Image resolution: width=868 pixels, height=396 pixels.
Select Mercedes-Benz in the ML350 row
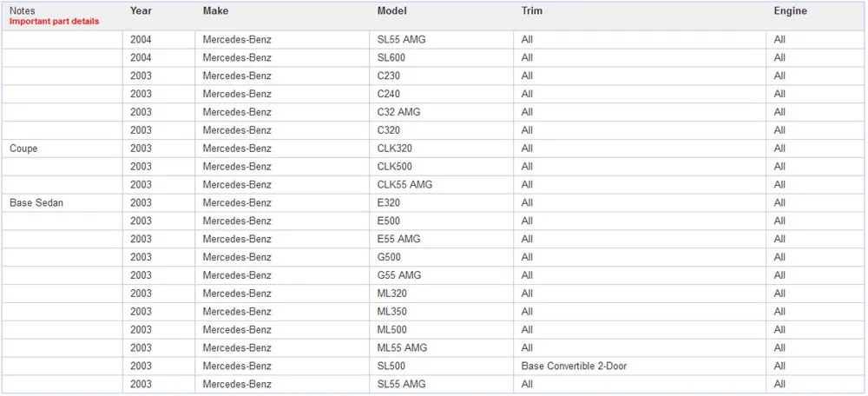[237, 312]
